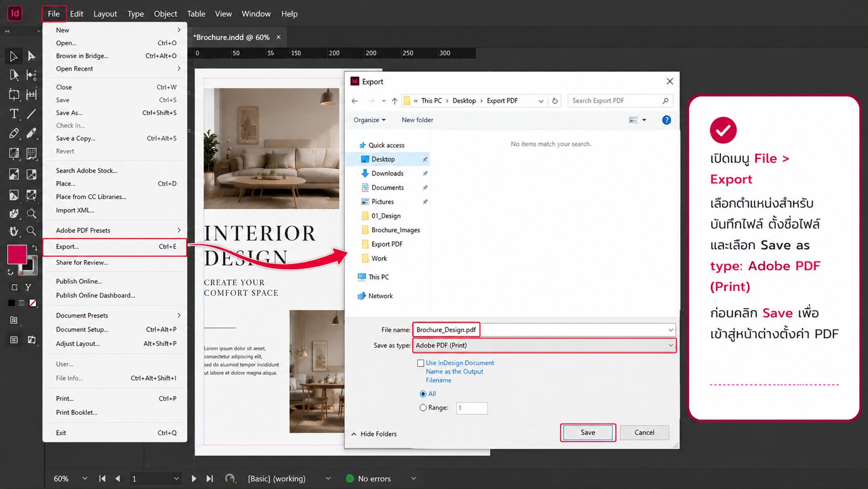Click Back arrow in Export dialog
Screen dimensions: 868x489
coord(355,101)
